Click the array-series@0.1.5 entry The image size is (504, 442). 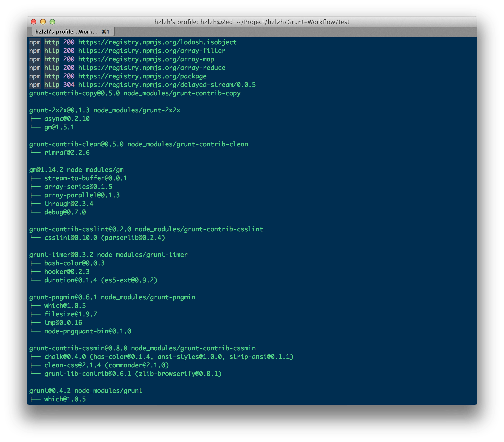(78, 187)
